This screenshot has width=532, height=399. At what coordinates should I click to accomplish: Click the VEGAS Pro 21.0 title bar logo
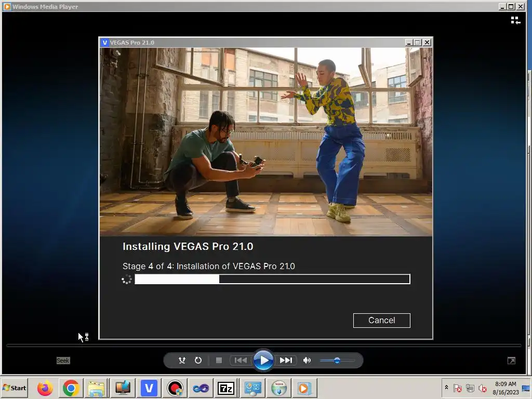[104, 43]
